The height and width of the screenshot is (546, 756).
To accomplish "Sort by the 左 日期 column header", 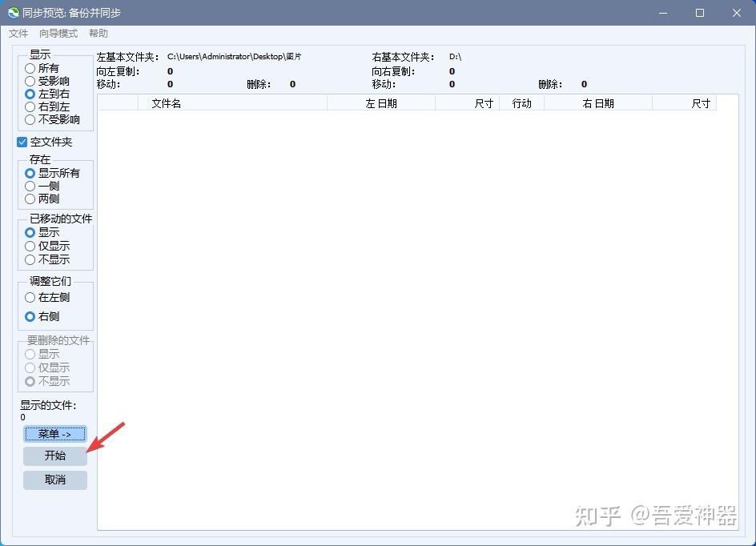I will click(381, 103).
